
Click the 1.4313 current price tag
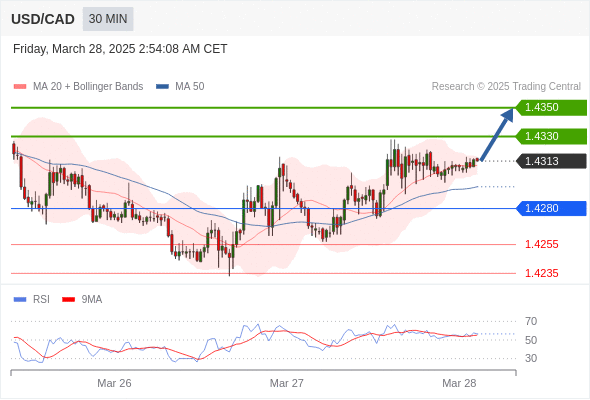(x=551, y=161)
